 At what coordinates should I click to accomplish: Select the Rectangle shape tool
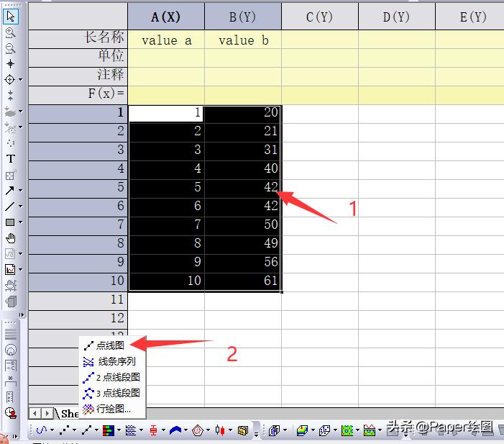click(x=10, y=222)
